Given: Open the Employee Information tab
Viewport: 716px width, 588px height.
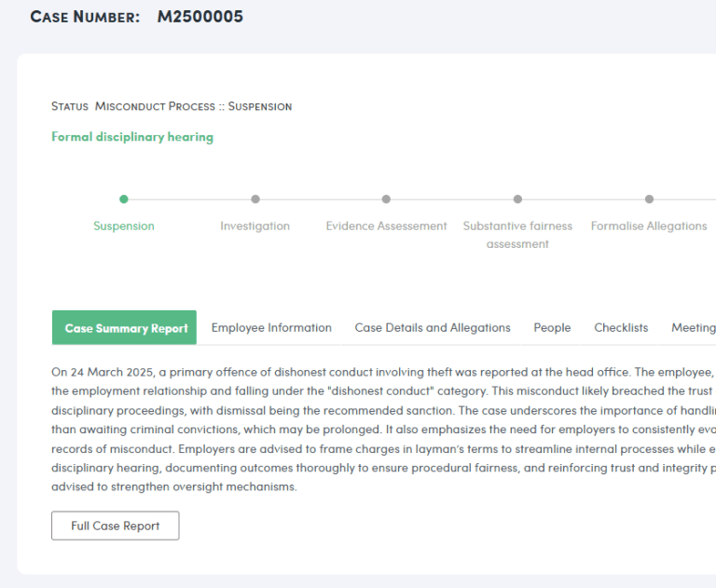Looking at the screenshot, I should (x=271, y=328).
